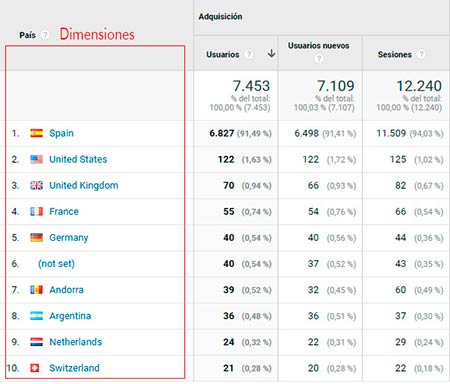Viewport: 450px width, 384px height.
Task: Click the Andorra flag icon
Action: 36,290
